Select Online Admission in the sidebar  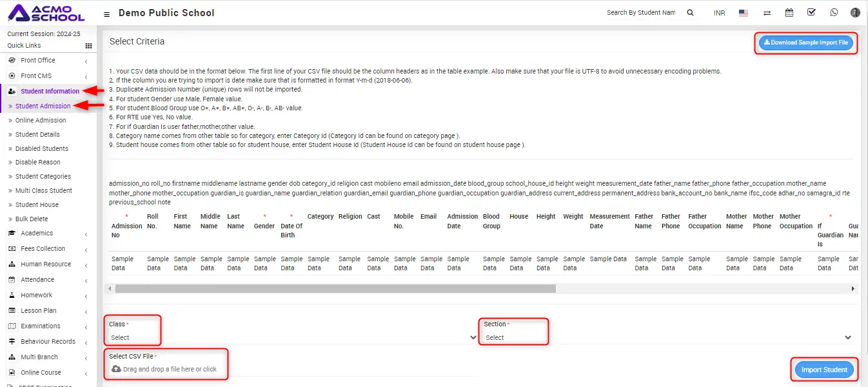(x=41, y=121)
